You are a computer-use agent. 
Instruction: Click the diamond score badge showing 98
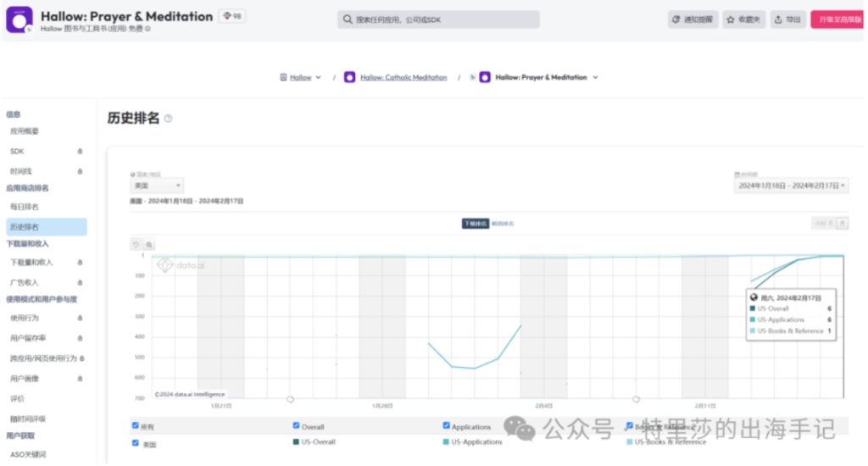(x=232, y=16)
